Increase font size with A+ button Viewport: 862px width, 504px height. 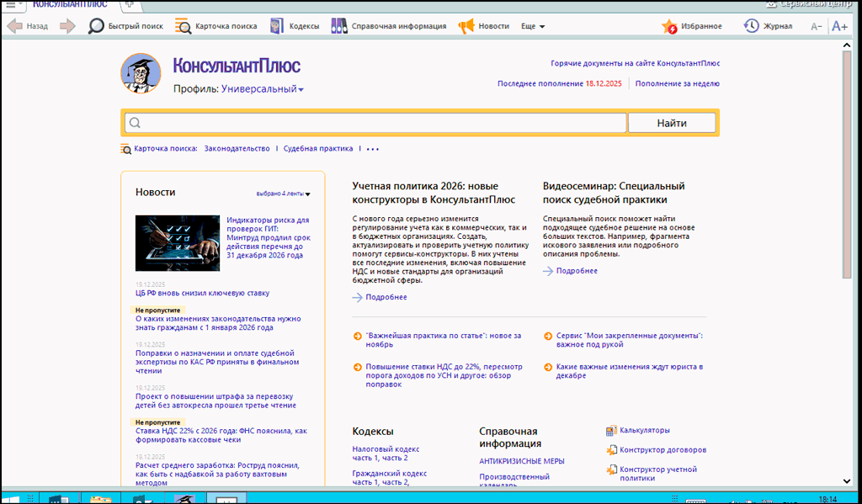839,26
